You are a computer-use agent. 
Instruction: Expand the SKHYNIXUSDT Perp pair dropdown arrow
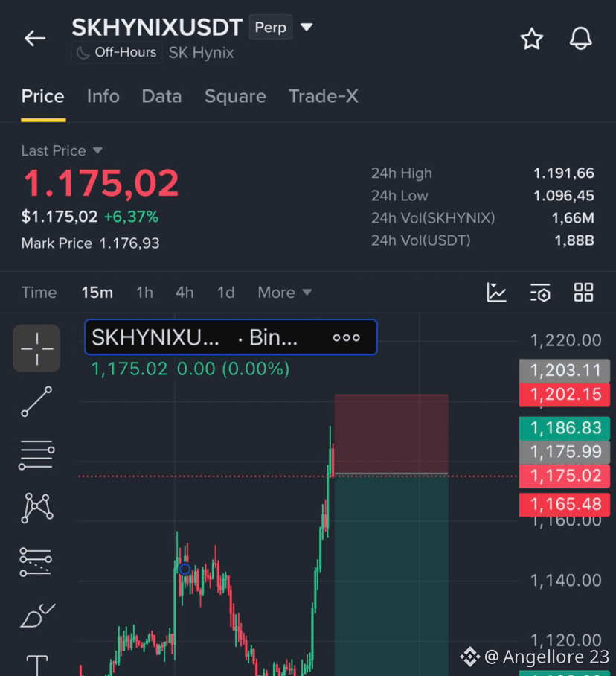point(307,27)
